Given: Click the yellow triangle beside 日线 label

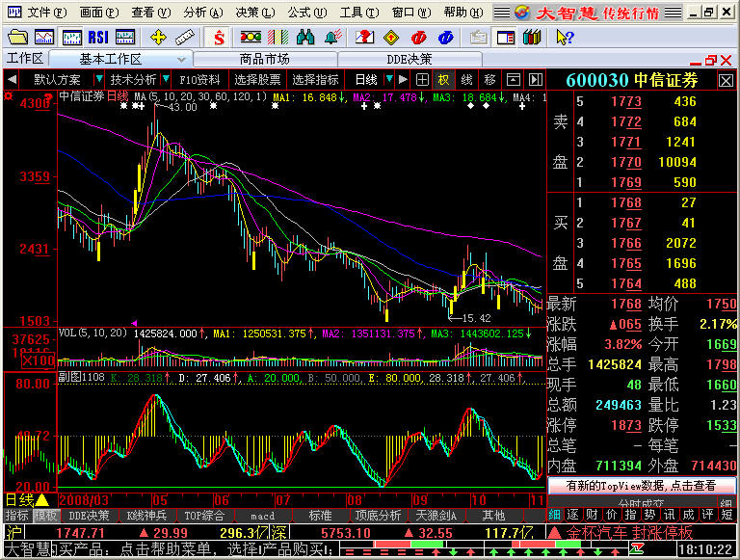Looking at the screenshot, I should pos(42,499).
